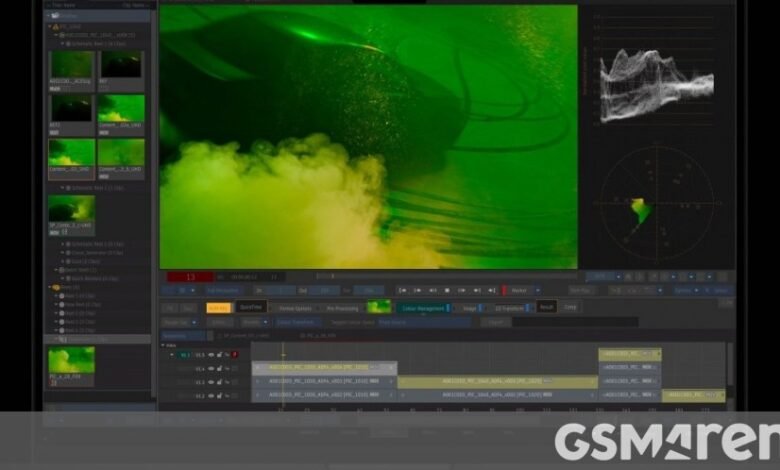This screenshot has width=780, height=470.
Task: Click the Play forward transport button
Action: (x=461, y=290)
